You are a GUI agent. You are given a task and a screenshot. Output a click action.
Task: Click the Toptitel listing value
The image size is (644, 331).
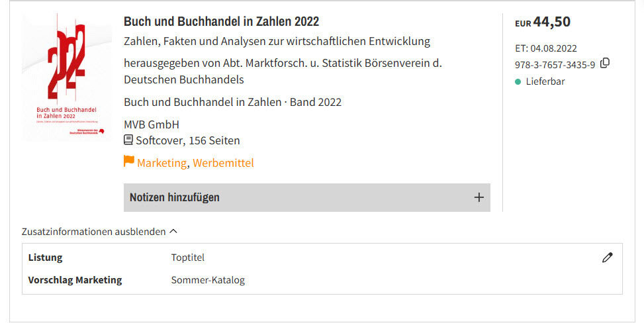click(x=188, y=258)
